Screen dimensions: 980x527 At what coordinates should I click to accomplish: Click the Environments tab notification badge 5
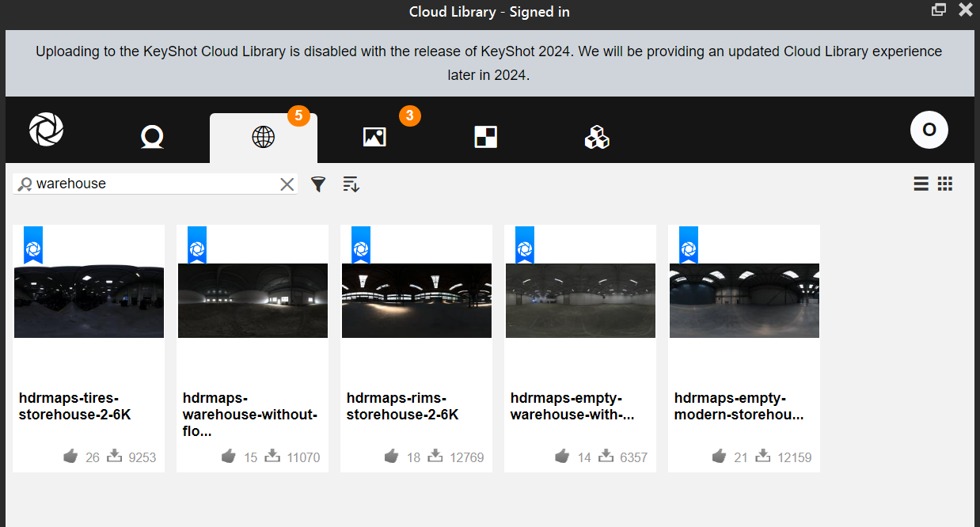[298, 116]
